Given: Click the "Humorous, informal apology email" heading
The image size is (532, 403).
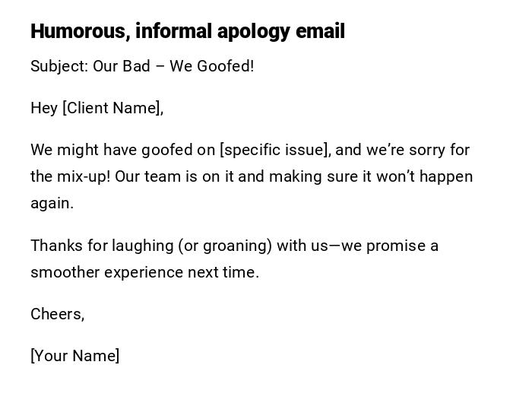Looking at the screenshot, I should pos(188,31).
